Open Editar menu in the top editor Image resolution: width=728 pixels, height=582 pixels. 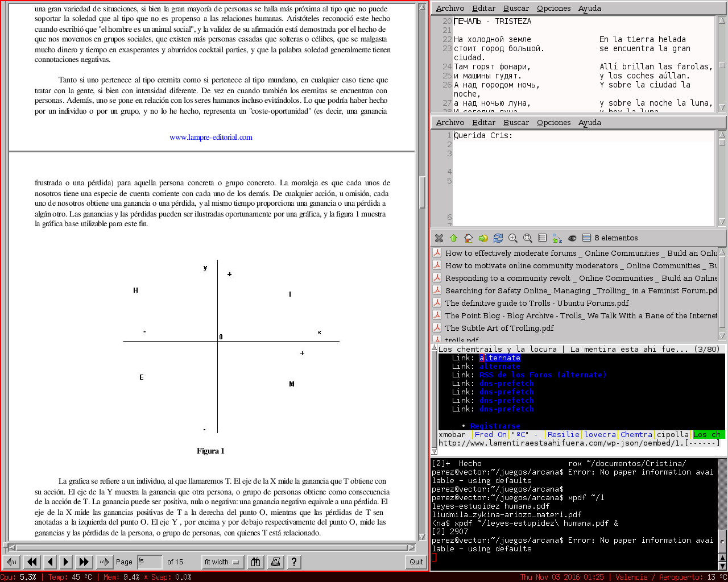pos(483,9)
